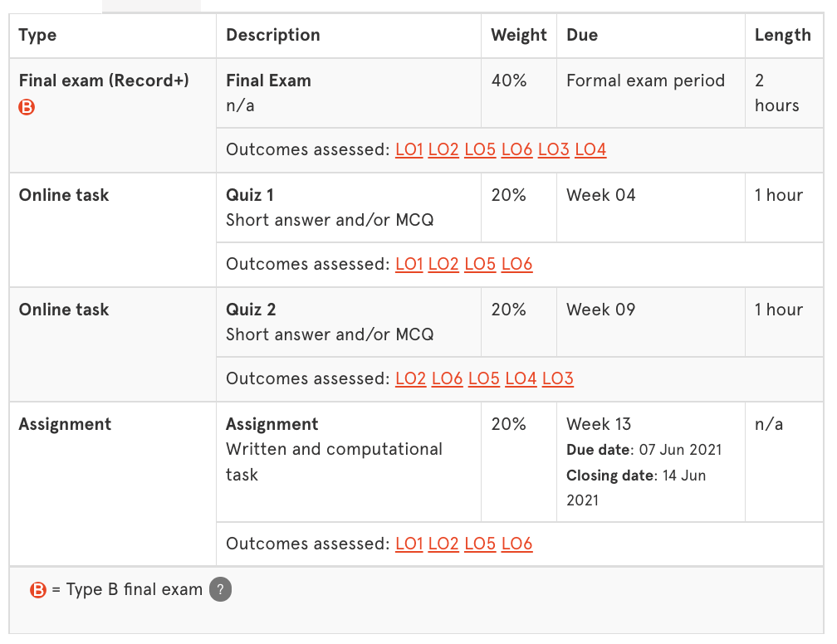
Task: Click LO6 link under Assignment outcomes
Action: click(516, 544)
